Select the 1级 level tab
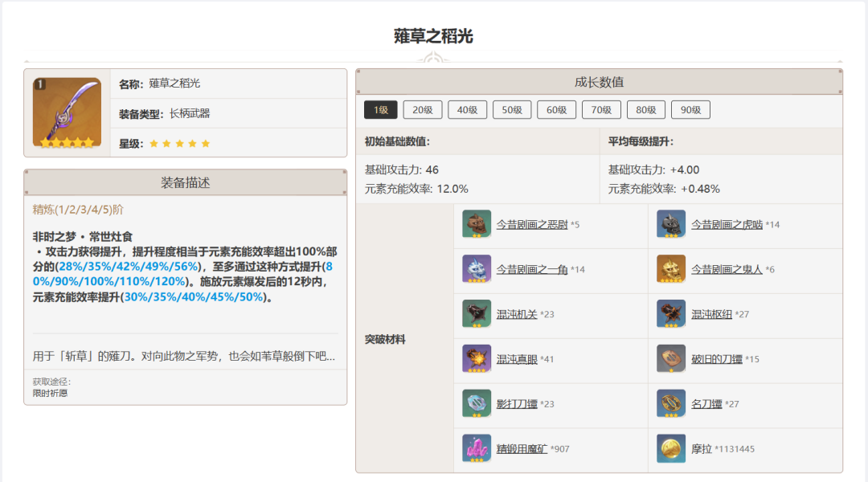The width and height of the screenshot is (868, 482). tap(380, 110)
